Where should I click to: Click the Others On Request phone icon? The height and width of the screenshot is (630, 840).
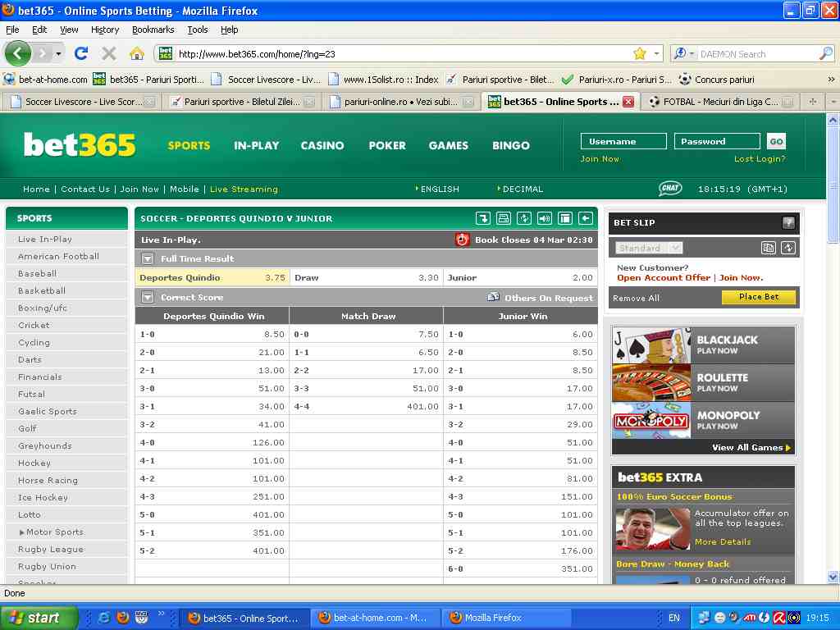493,297
